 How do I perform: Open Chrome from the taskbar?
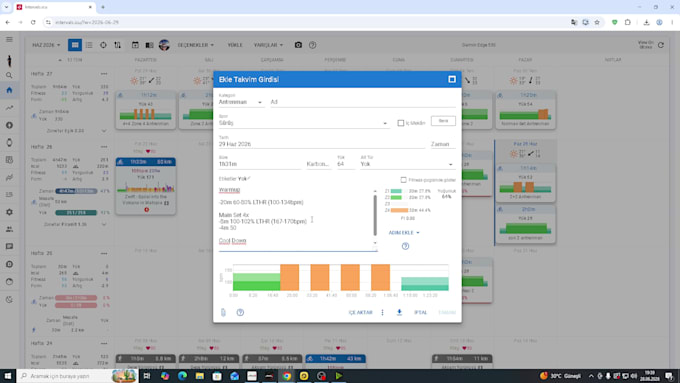tap(287, 376)
